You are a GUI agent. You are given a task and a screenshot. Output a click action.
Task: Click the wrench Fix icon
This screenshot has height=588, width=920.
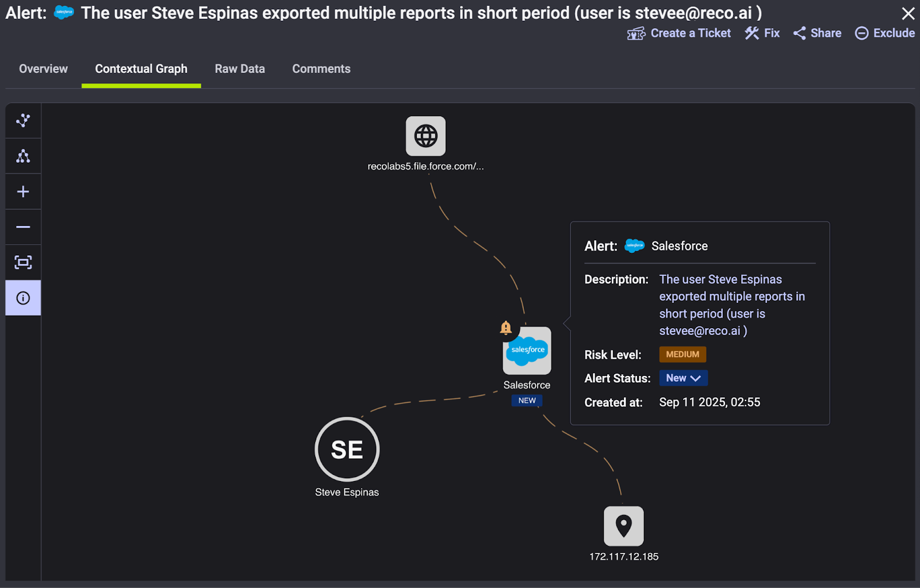752,33
